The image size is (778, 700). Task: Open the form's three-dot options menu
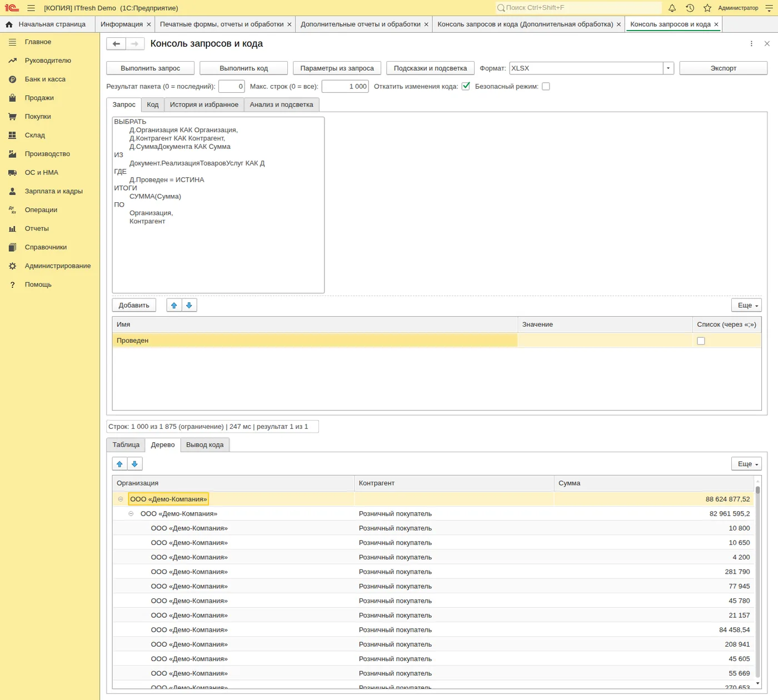click(x=751, y=44)
